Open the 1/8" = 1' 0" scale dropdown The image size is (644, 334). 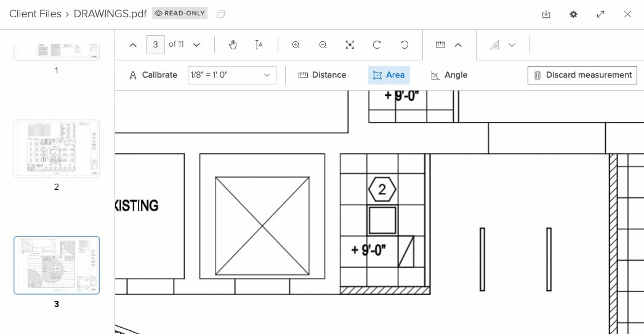(x=231, y=75)
